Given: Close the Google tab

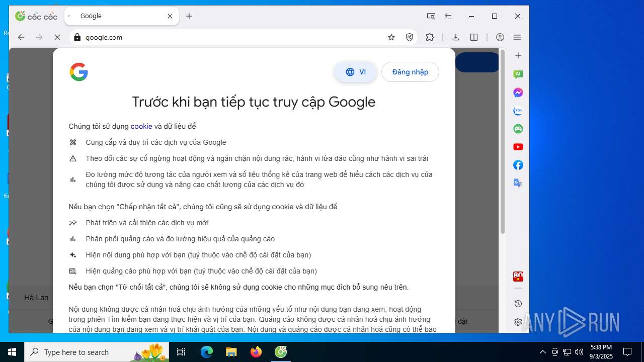Looking at the screenshot, I should point(170,16).
